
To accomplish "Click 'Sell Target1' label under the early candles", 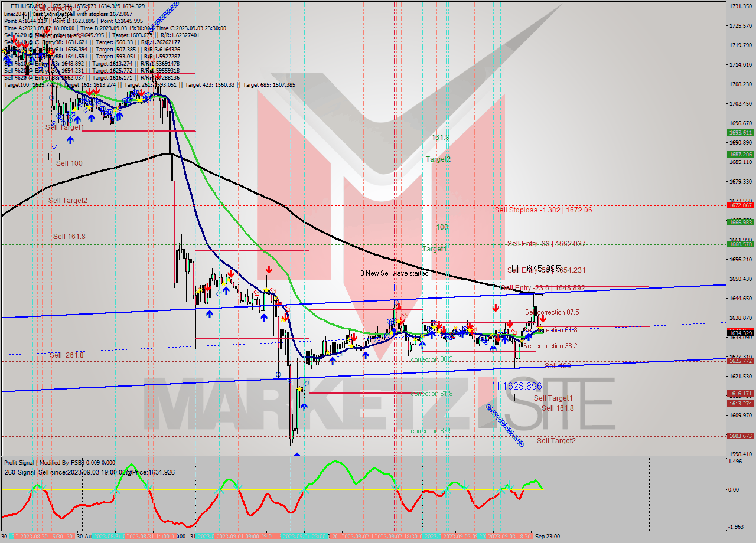I will pos(65,127).
